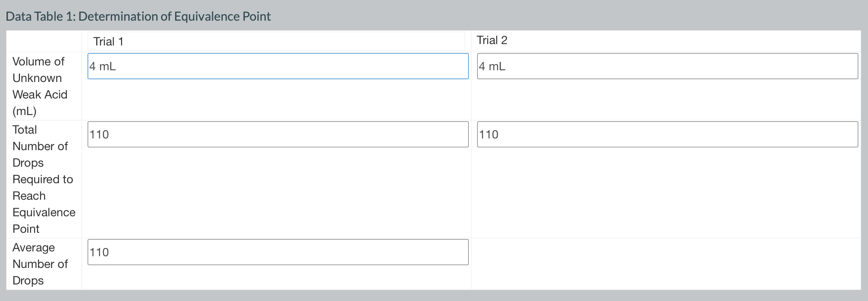
Task: Click the "Weak Acid" text in row label
Action: pos(40,94)
